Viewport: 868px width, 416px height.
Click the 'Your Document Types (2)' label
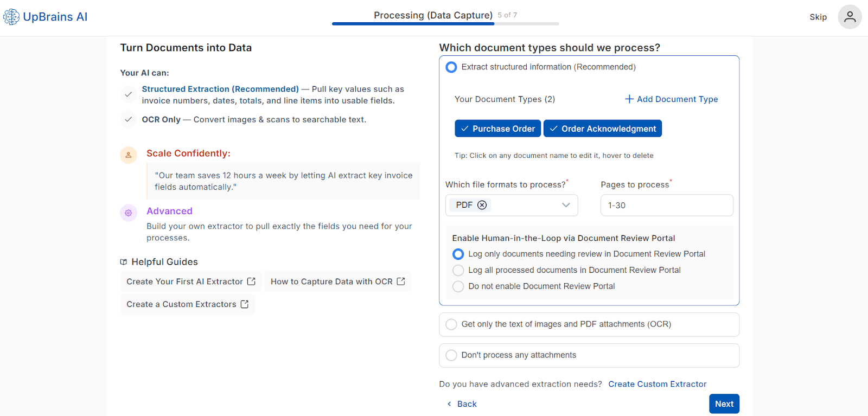tap(505, 99)
